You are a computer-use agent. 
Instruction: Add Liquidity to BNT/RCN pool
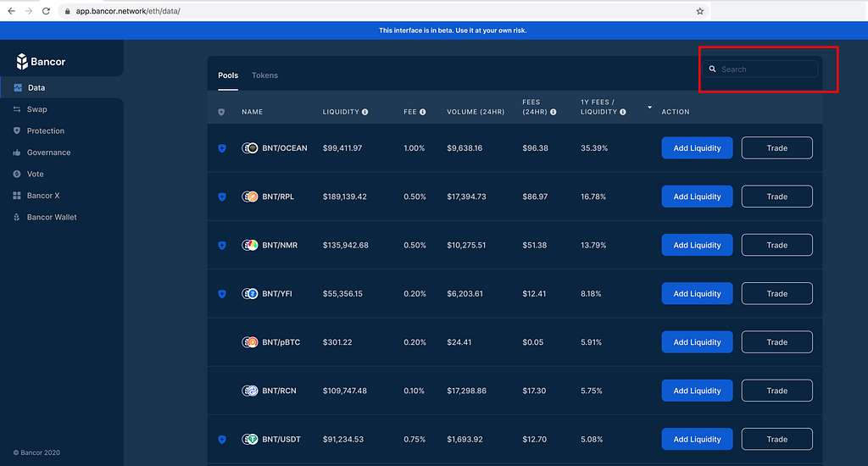pyautogui.click(x=697, y=391)
